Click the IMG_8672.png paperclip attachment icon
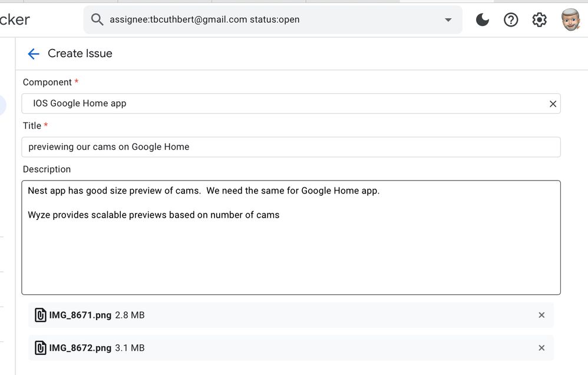The width and height of the screenshot is (588, 375). (41, 348)
